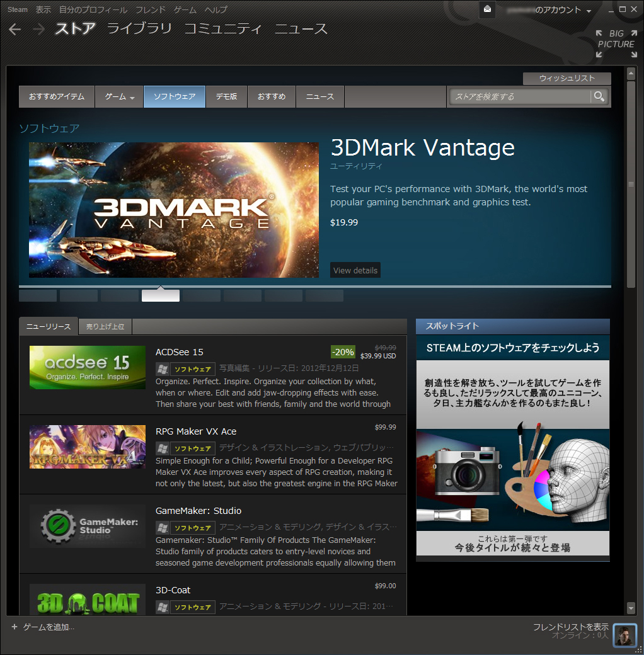This screenshot has width=644, height=655.
Task: Open the RPG Maker VX Ace thumbnail
Action: (88, 447)
